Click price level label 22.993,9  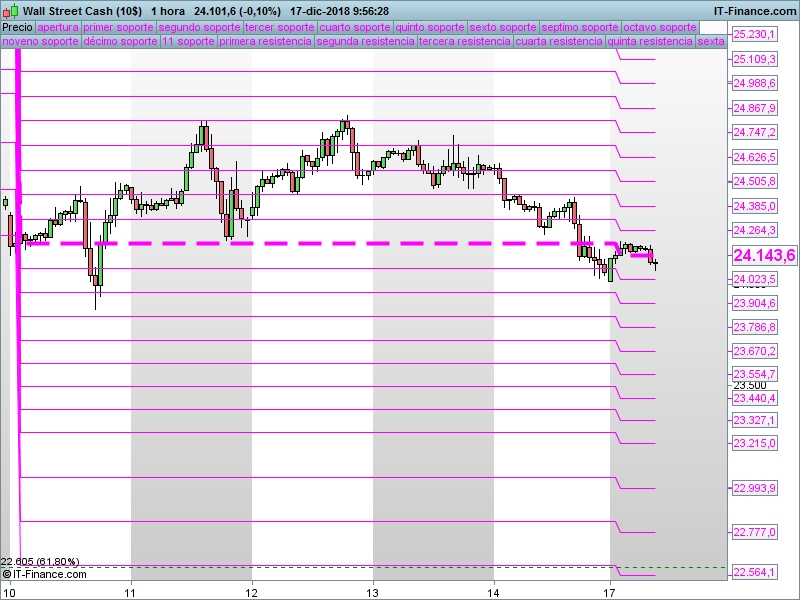tap(755, 488)
